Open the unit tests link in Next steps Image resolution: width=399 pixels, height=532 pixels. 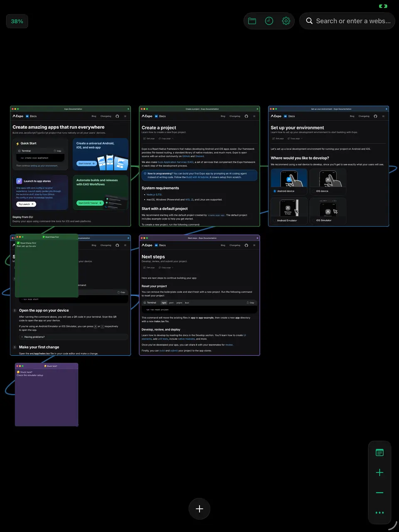pos(163,339)
